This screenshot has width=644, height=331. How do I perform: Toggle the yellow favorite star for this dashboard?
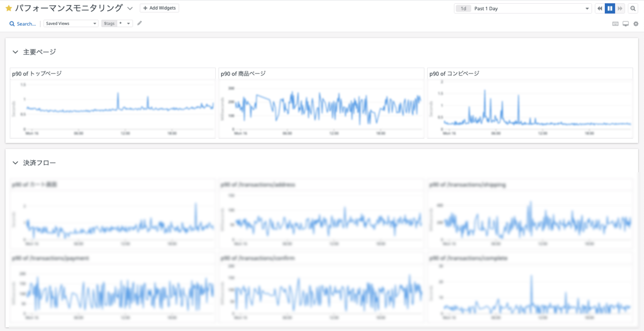coord(9,9)
